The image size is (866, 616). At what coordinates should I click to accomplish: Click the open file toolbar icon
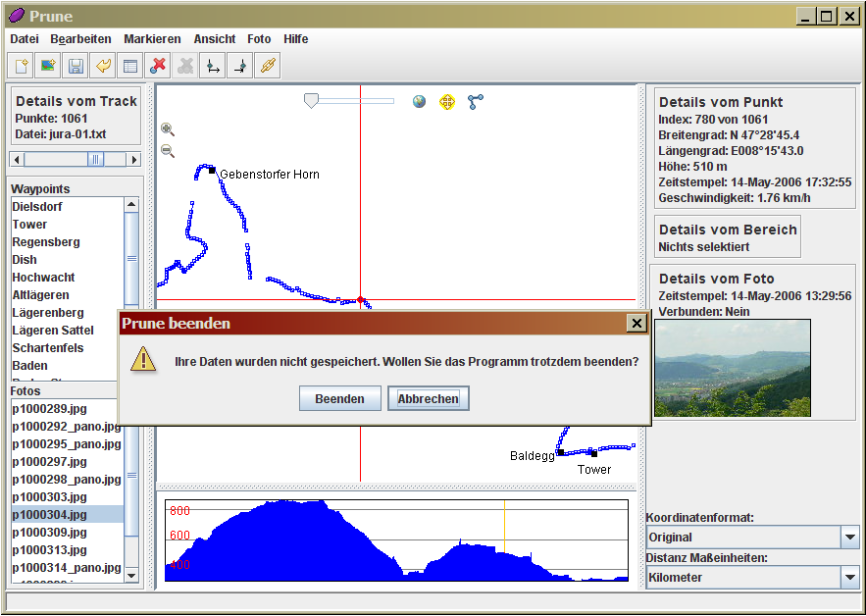20,66
